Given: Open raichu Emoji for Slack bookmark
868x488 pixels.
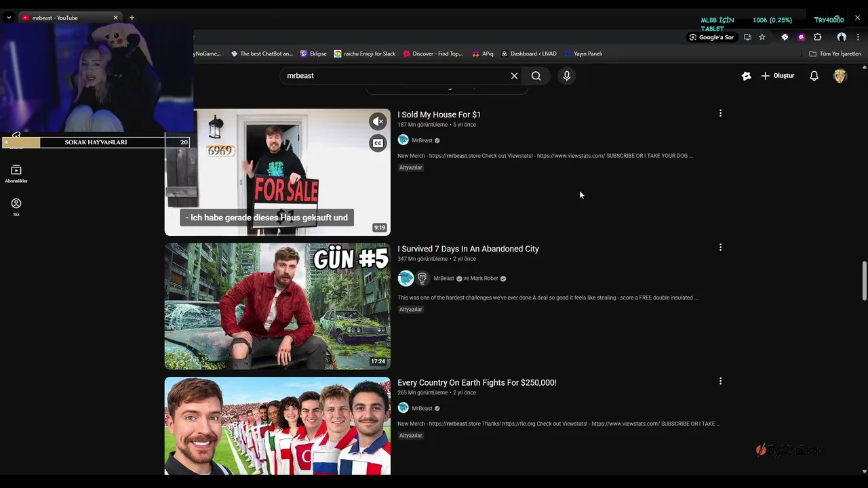Looking at the screenshot, I should (365, 54).
